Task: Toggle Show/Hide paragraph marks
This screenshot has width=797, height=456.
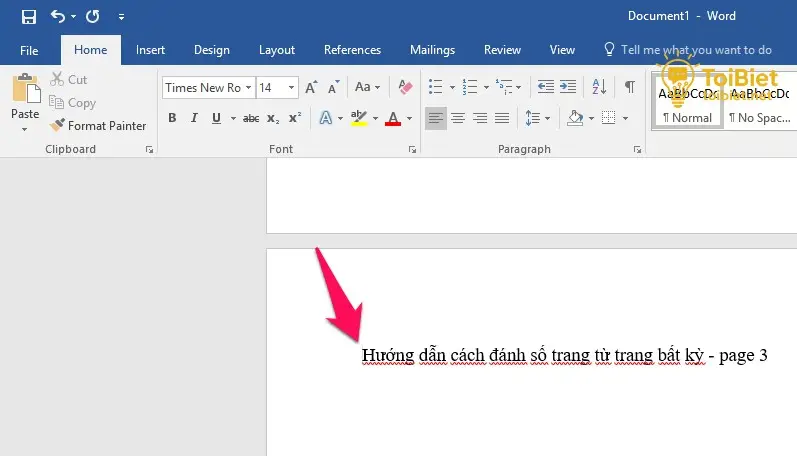Action: 629,87
